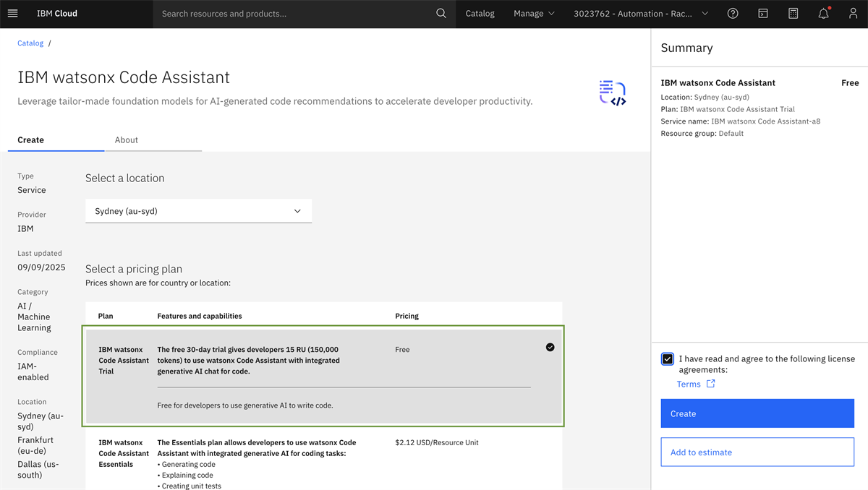Click the Free pricing cell in Trial row
868x490 pixels.
click(402, 350)
